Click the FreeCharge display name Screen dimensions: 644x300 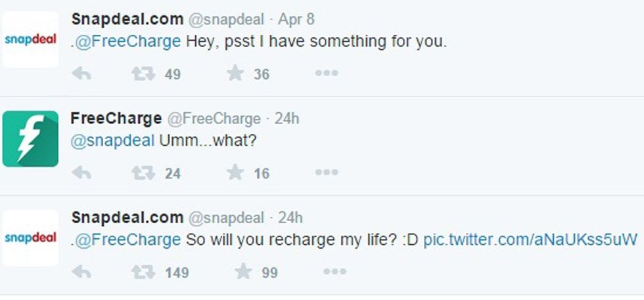click(x=116, y=119)
